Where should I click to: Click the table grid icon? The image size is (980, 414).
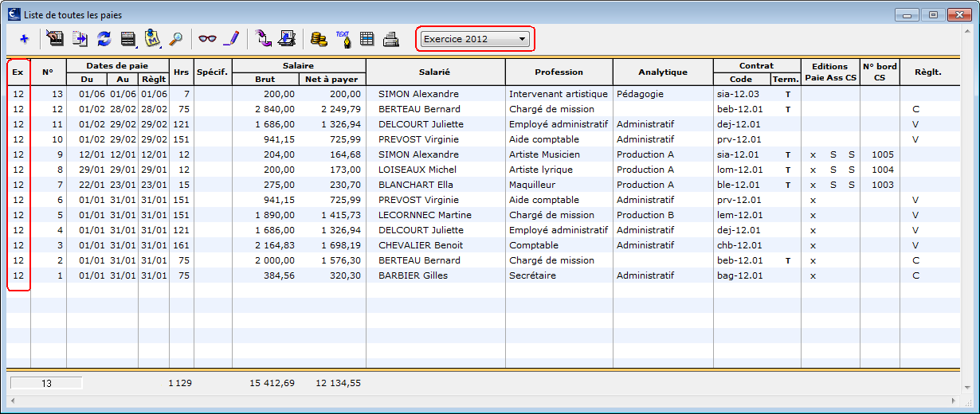tap(367, 38)
